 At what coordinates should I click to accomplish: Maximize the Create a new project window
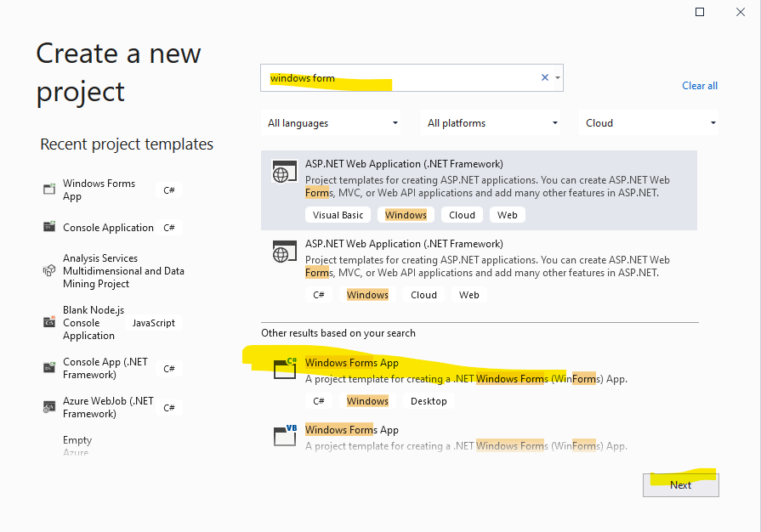(x=700, y=12)
